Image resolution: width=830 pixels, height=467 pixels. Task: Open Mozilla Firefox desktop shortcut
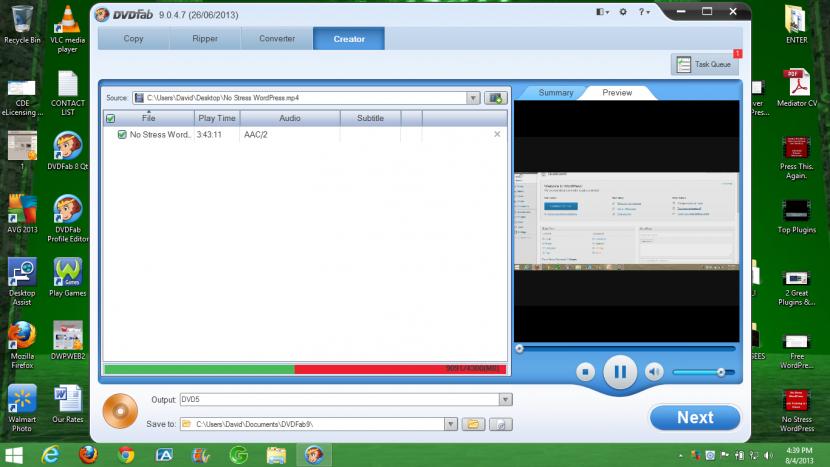pyautogui.click(x=22, y=345)
